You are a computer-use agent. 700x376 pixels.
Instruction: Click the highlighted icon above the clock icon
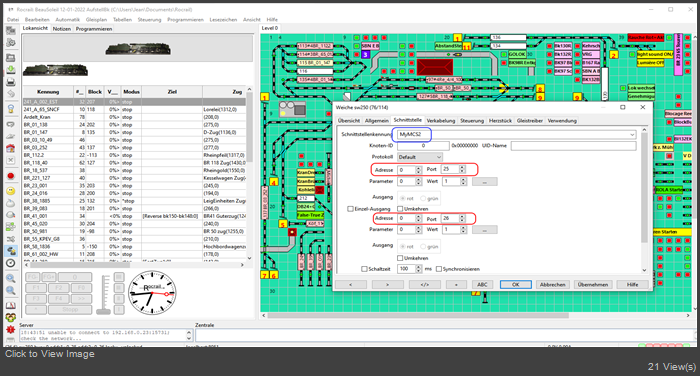tap(11, 251)
